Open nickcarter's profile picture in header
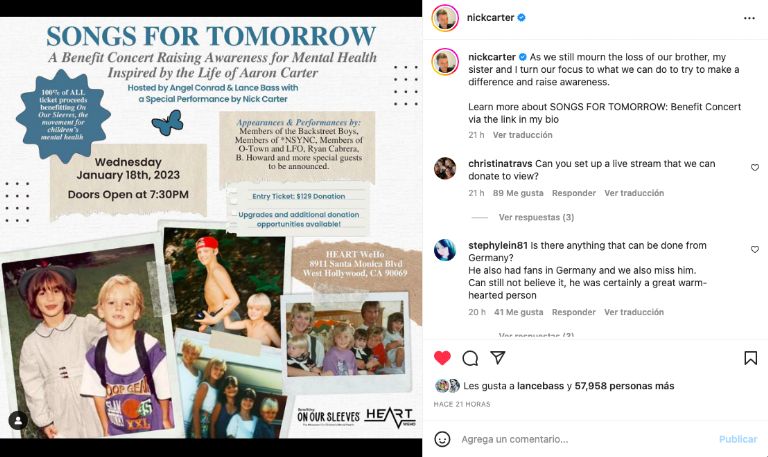 pyautogui.click(x=445, y=18)
